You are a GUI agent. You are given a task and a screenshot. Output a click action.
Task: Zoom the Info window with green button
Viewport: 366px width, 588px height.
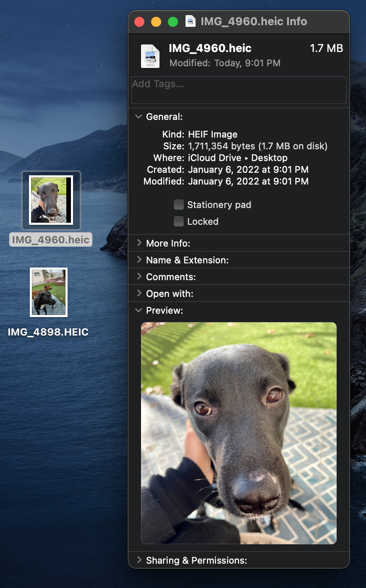pos(173,22)
